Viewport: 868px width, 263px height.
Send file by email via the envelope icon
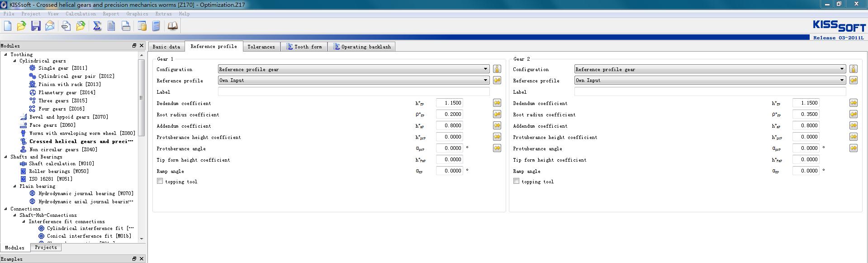pyautogui.click(x=50, y=26)
